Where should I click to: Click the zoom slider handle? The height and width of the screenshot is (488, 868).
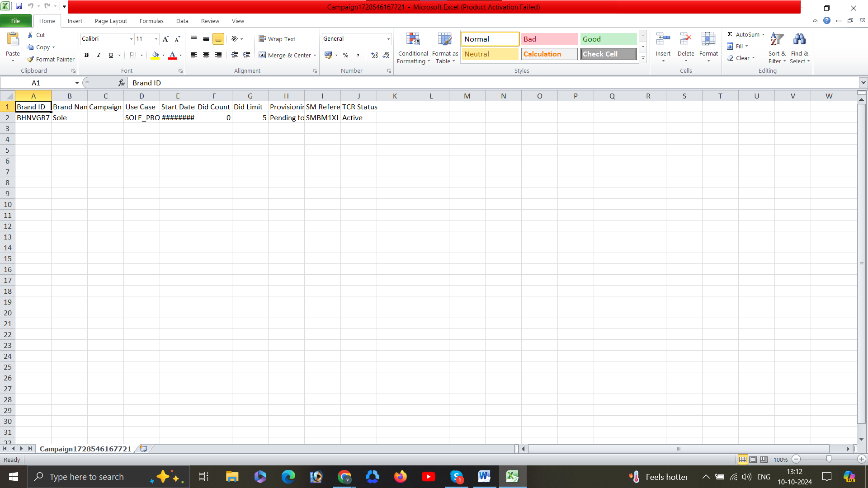(829, 459)
